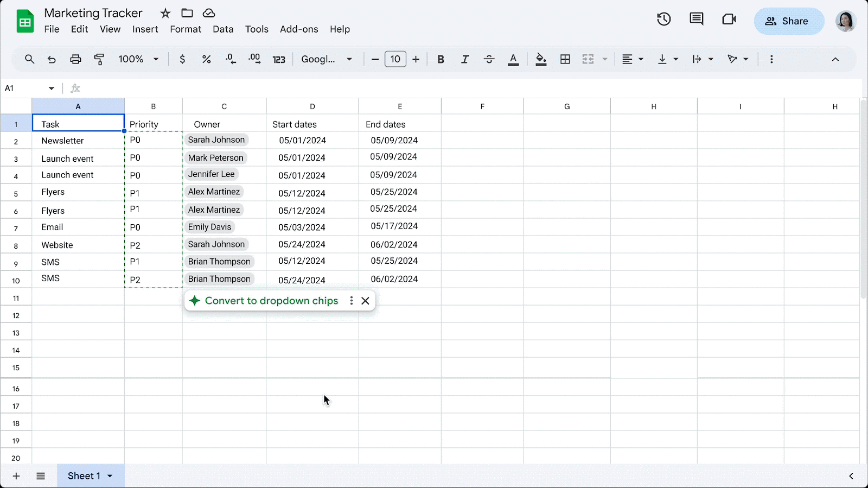Open the all sheets list
This screenshot has width=868, height=488.
[41, 476]
